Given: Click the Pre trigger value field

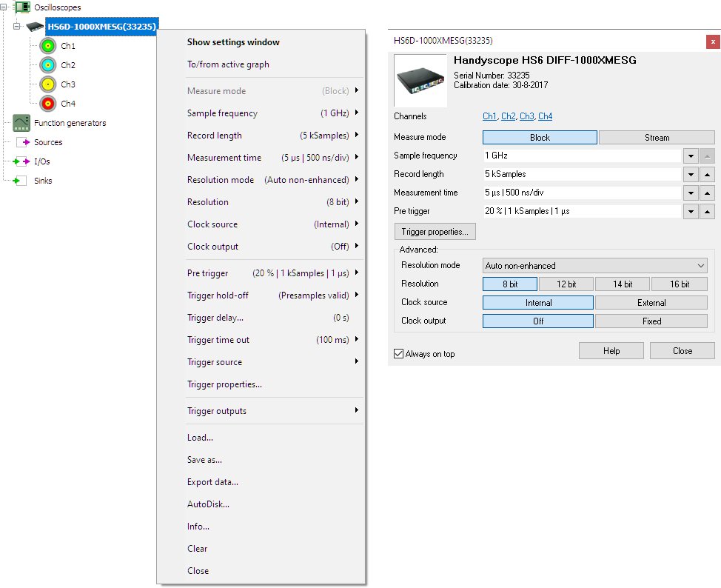Looking at the screenshot, I should [582, 211].
